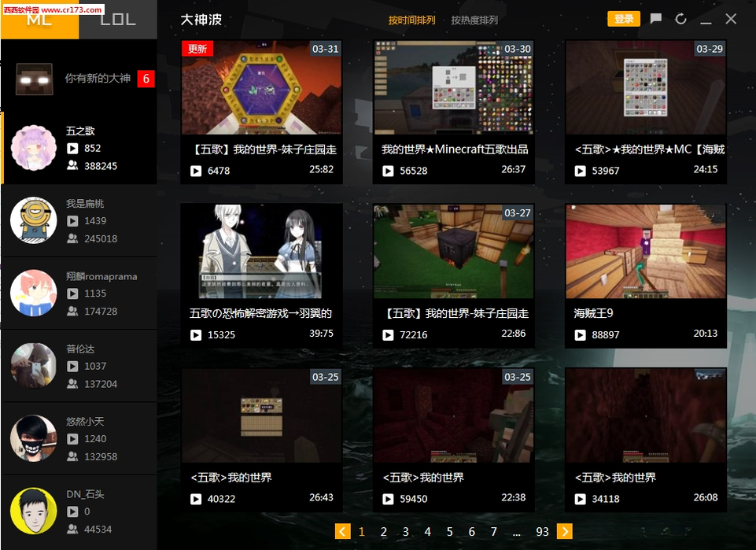The height and width of the screenshot is (550, 756).
Task: Click play icon next to 6478 views
Action: pyautogui.click(x=196, y=171)
